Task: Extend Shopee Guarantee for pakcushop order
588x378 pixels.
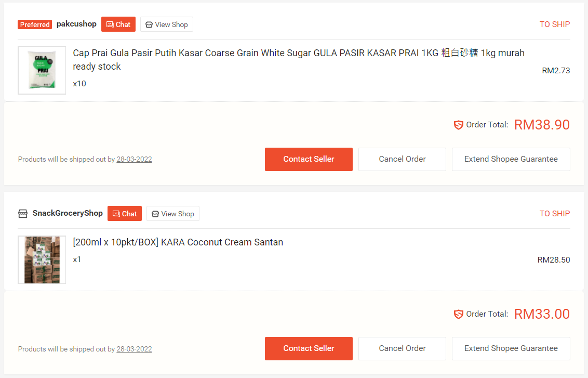Action: point(511,159)
